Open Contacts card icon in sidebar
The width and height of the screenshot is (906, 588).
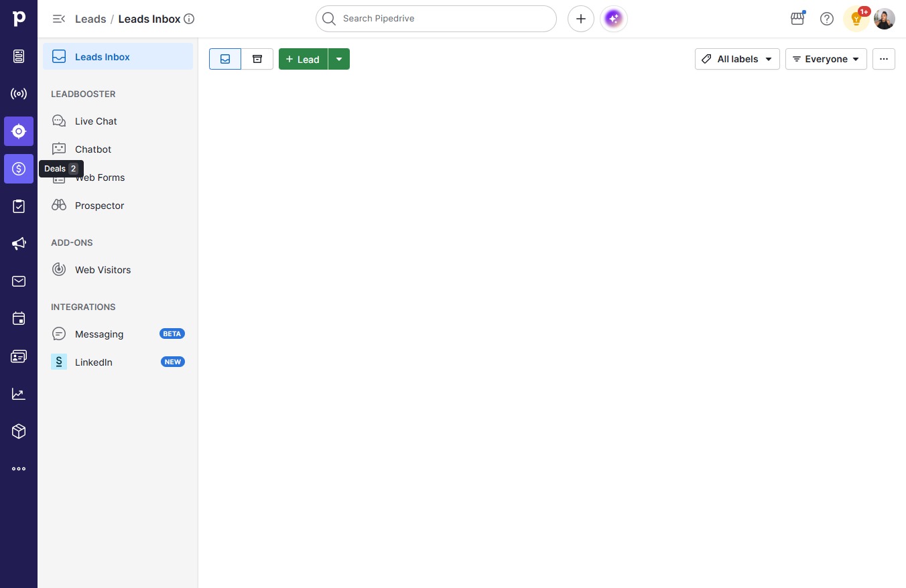tap(19, 356)
